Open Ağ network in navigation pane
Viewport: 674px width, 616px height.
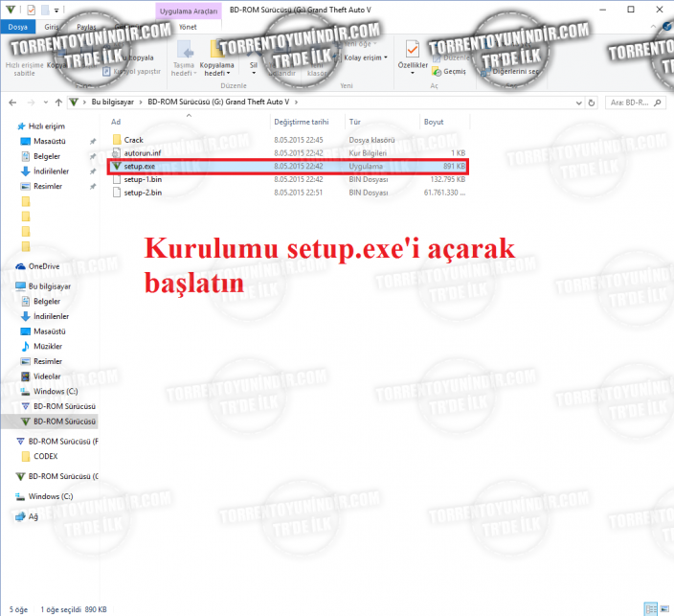[34, 516]
